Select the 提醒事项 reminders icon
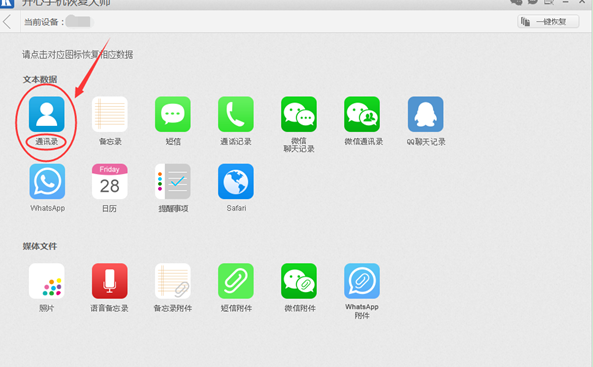The height and width of the screenshot is (367, 593). (x=173, y=181)
